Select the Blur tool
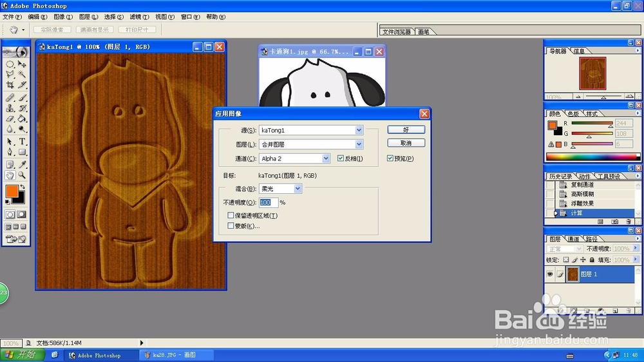This screenshot has height=362, width=644. pyautogui.click(x=10, y=129)
